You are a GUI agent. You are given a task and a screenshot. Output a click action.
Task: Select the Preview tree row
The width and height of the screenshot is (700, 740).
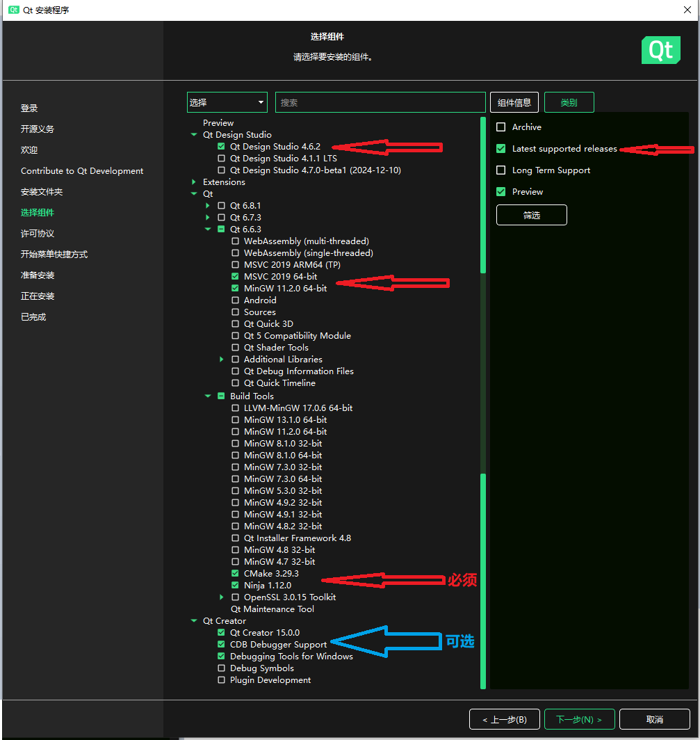click(218, 122)
